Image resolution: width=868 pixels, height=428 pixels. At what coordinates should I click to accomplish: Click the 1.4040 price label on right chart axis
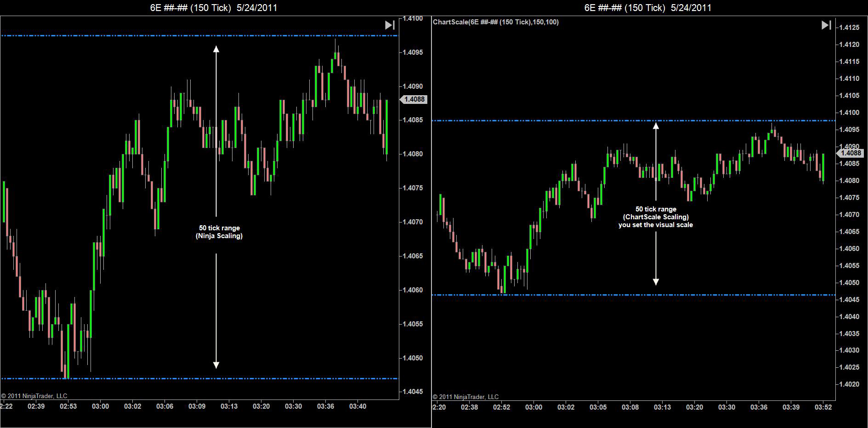[849, 317]
